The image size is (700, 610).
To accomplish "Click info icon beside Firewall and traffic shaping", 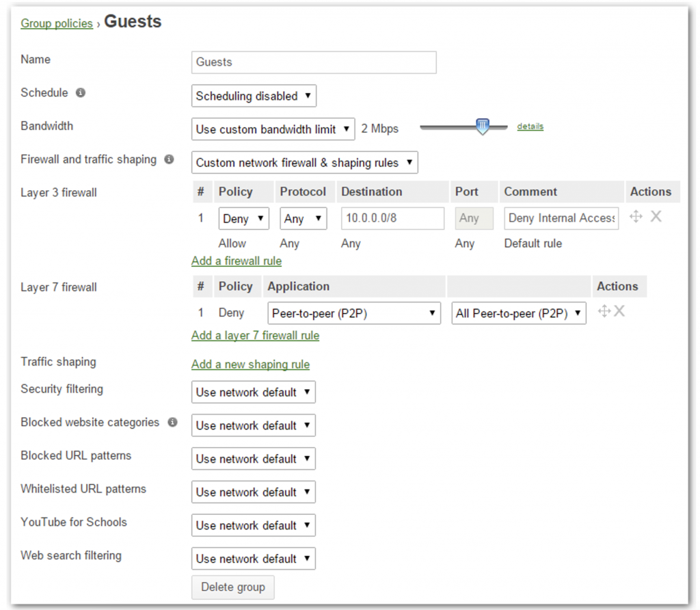I will [169, 160].
